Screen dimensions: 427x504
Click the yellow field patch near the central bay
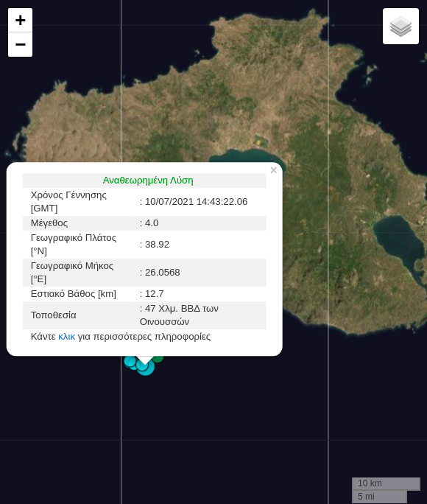(x=258, y=141)
